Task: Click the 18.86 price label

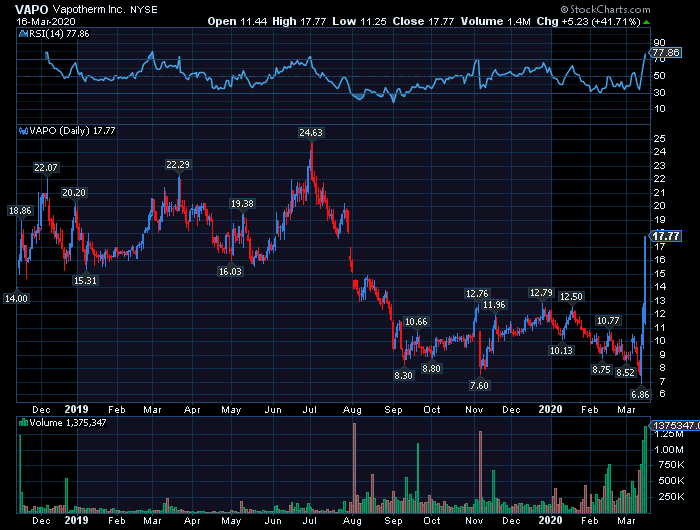Action: coord(20,211)
